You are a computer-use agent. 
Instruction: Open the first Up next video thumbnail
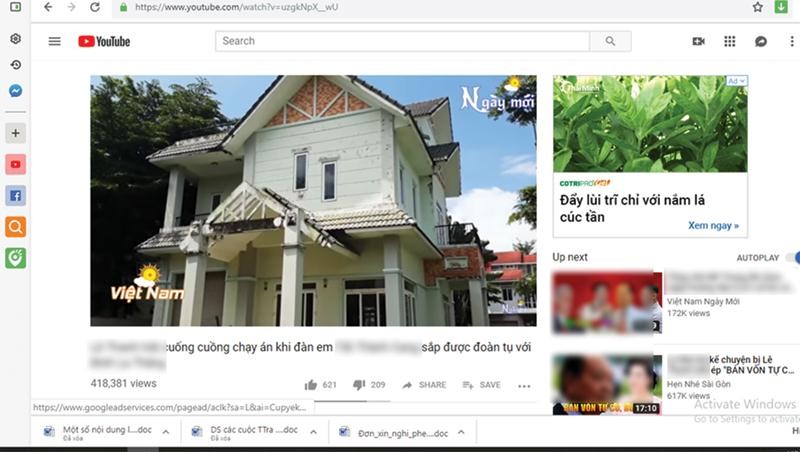click(607, 303)
